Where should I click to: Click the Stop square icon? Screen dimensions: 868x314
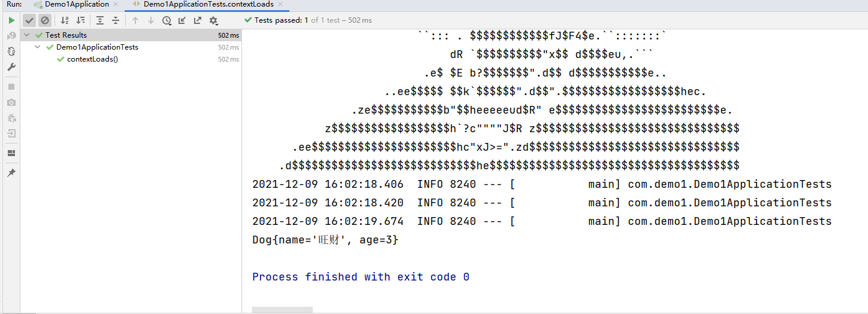11,87
